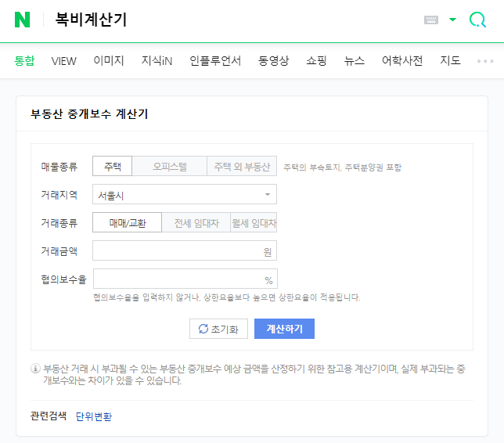
Task: Switch to the 지도 tab
Action: (450, 60)
